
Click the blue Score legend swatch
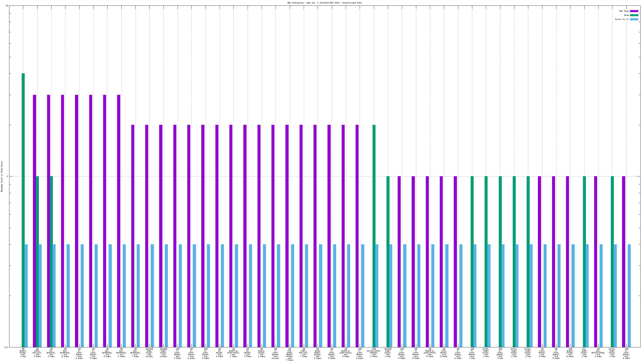point(634,19)
